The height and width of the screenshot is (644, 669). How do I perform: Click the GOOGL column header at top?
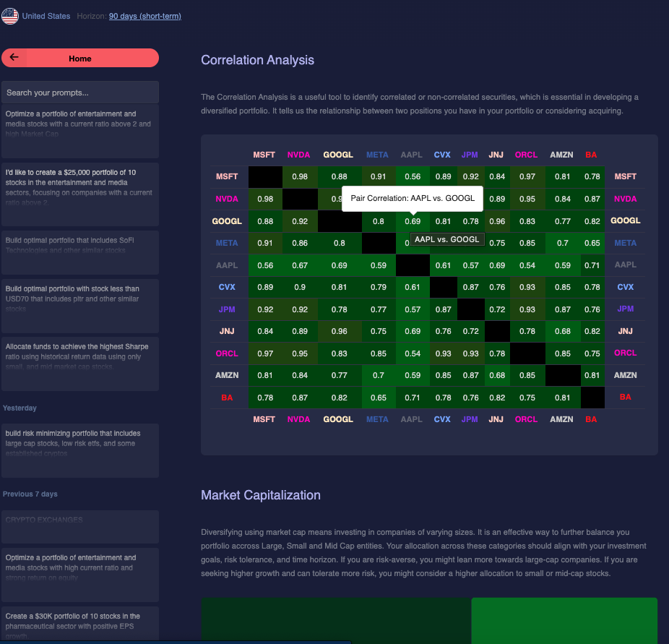[x=338, y=155]
